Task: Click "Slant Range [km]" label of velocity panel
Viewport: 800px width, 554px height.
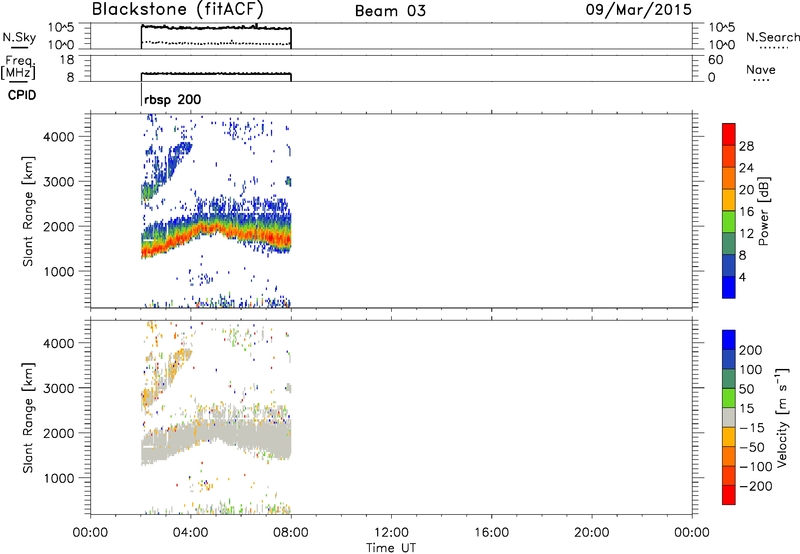Action: pos(28,418)
